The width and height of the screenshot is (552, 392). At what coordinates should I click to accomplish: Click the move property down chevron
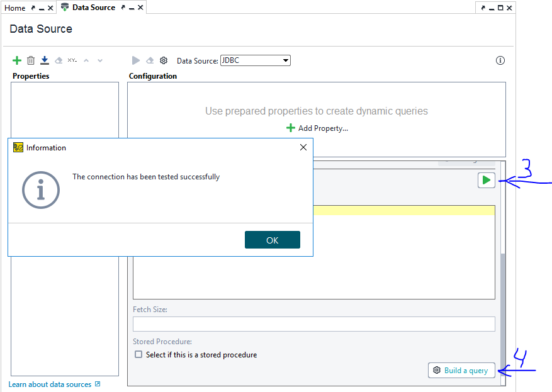coord(100,60)
